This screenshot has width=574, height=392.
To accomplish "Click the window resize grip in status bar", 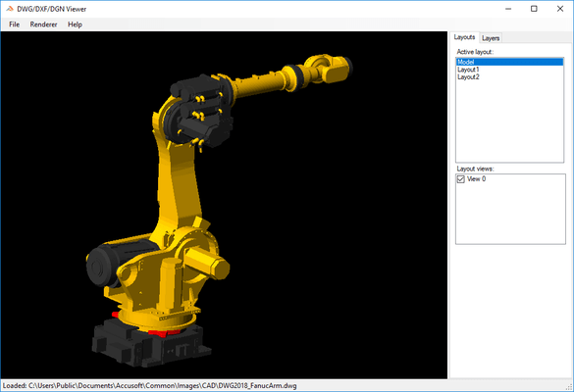I will pyautogui.click(x=569, y=387).
